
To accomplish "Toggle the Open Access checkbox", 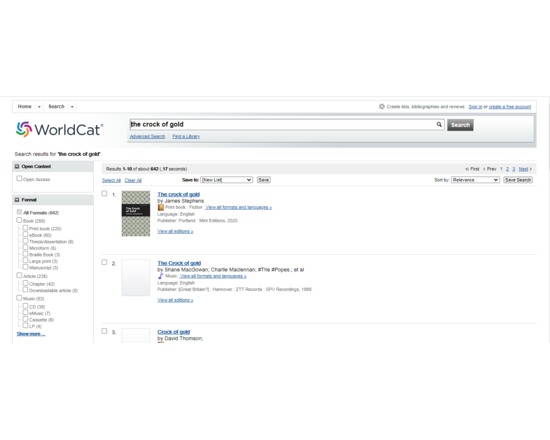I will [x=19, y=179].
